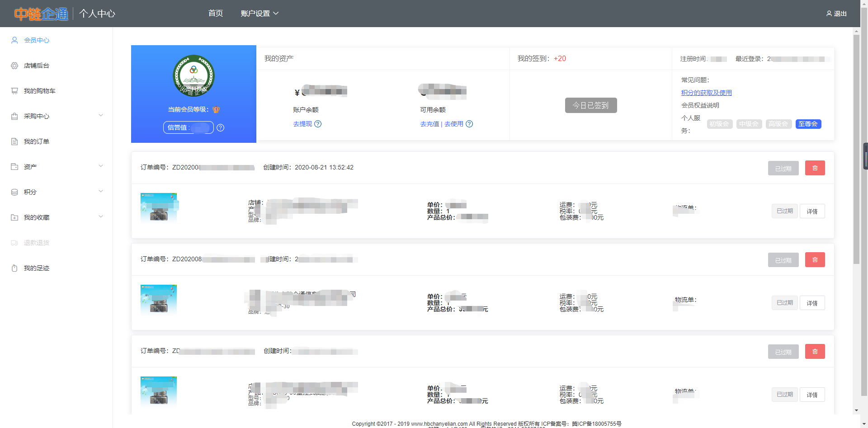868x428 pixels.
Task: Open 我的订单 in the sidebar
Action: [x=36, y=141]
